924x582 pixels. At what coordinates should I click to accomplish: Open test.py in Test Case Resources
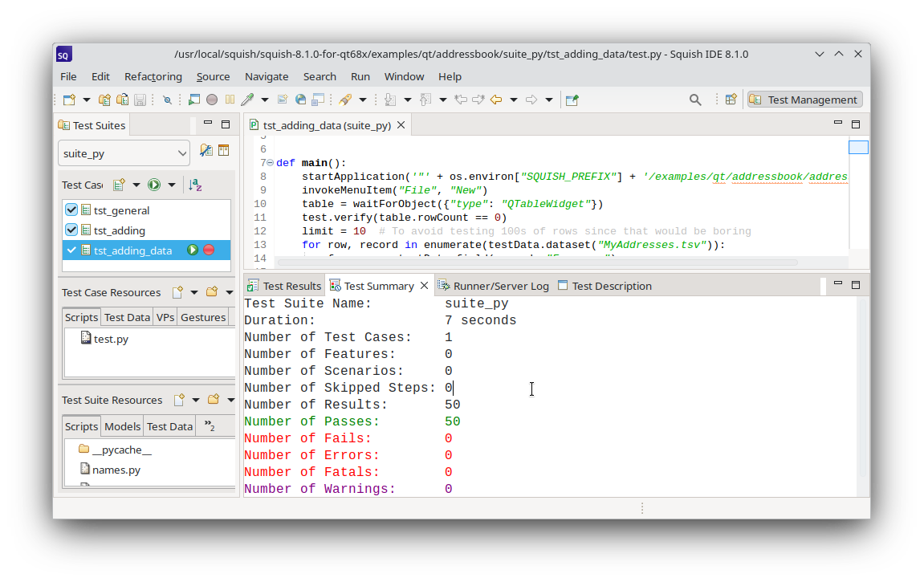(x=110, y=339)
